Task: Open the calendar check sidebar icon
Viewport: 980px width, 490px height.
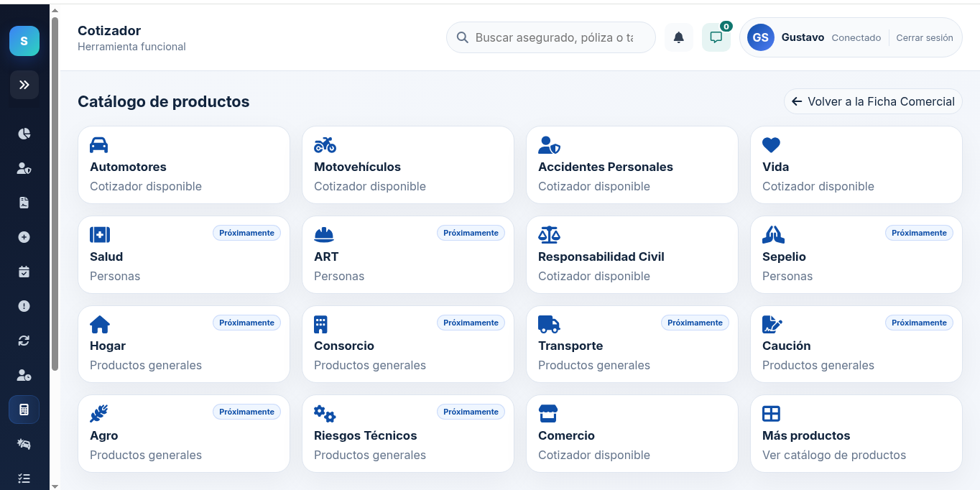Action: point(24,272)
